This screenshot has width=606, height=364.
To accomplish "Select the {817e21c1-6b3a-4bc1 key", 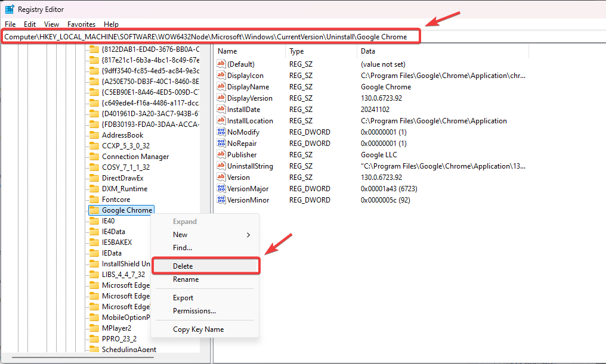I will 150,60.
